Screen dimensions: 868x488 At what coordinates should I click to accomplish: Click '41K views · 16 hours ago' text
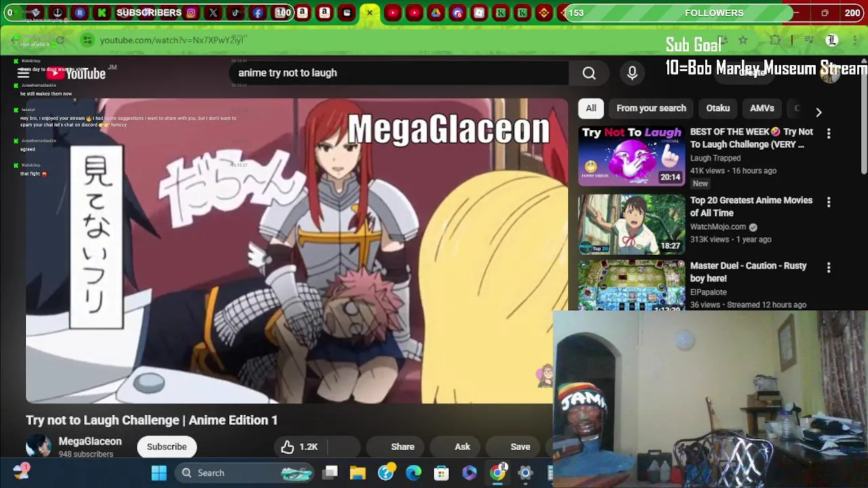[733, 171]
